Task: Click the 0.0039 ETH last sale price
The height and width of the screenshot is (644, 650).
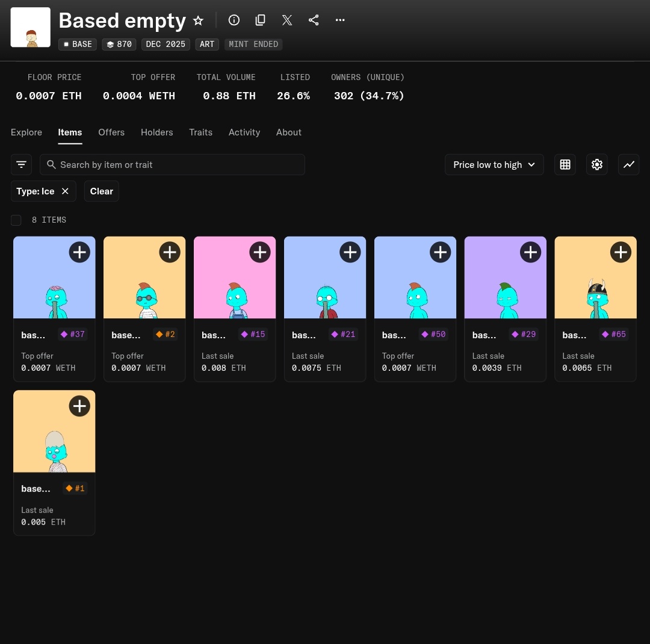Action: tap(497, 368)
